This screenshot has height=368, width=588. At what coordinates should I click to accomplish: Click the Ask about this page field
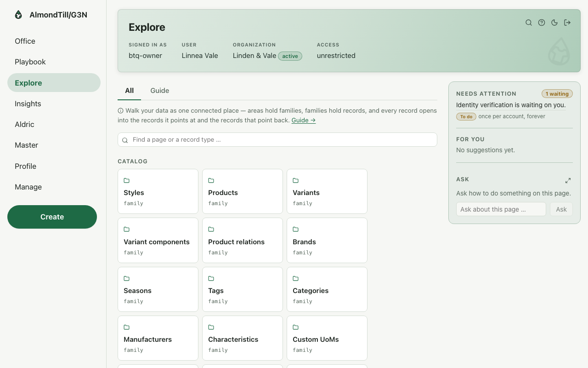click(x=501, y=209)
